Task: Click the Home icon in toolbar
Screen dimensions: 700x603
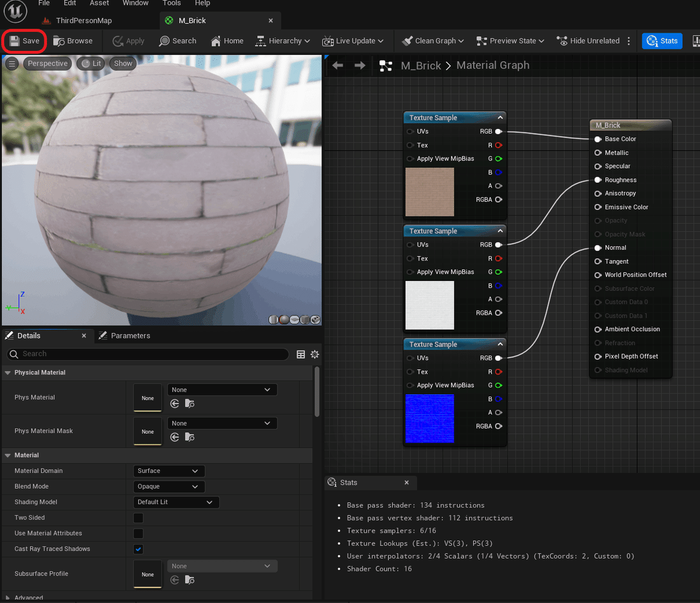Action: pyautogui.click(x=216, y=41)
